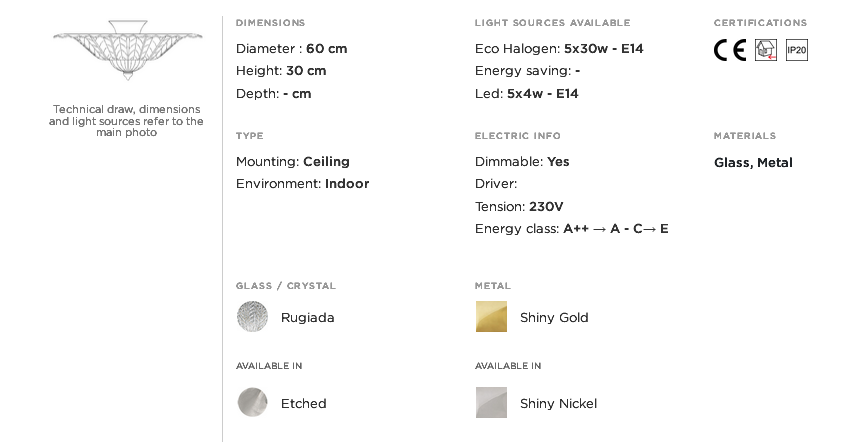Click the Light Sources Available heading
This screenshot has width=850, height=442.
tap(552, 23)
